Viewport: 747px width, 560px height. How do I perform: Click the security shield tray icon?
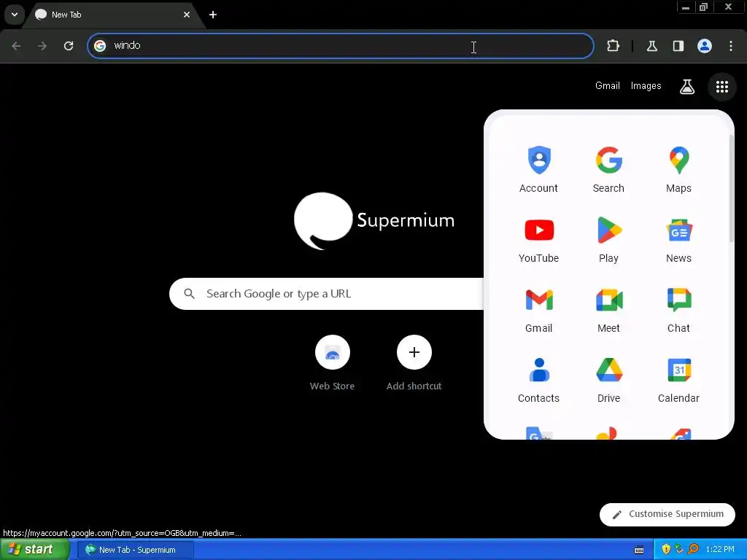tap(666, 550)
